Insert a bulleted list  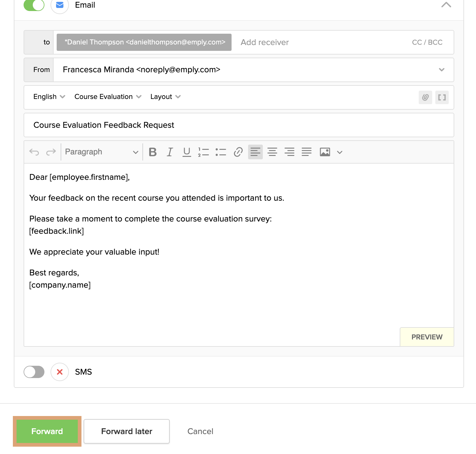(221, 152)
